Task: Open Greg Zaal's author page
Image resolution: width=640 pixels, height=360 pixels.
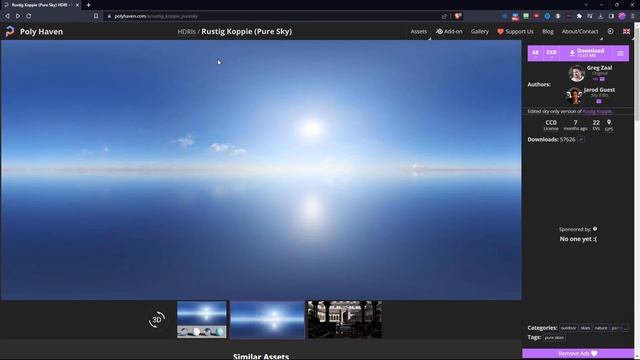Action: [x=599, y=68]
